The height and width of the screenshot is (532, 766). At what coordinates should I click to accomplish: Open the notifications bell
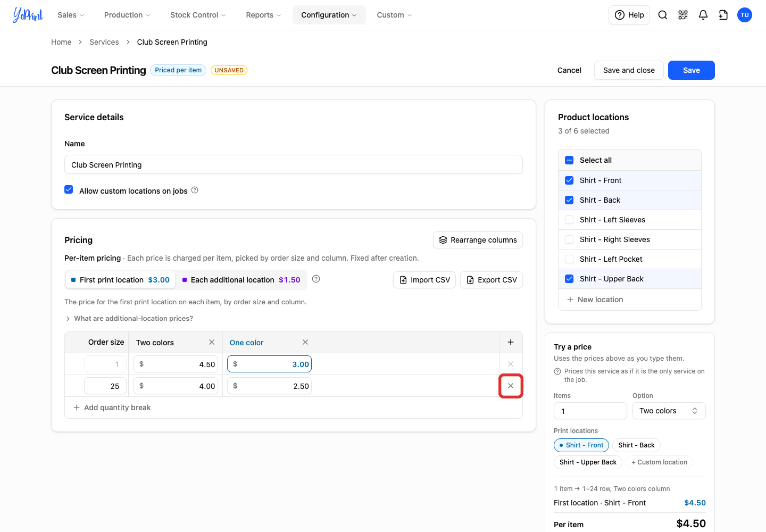(703, 15)
